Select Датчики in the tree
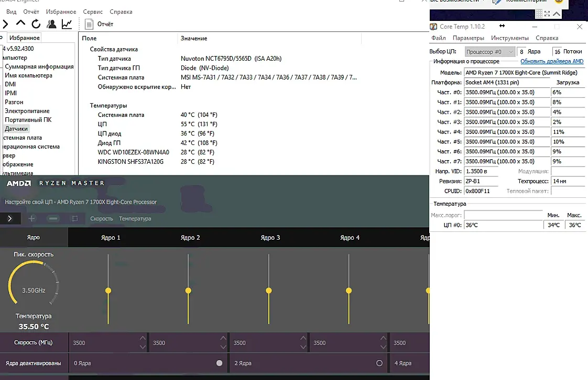Image resolution: width=588 pixels, height=380 pixels. [x=16, y=129]
